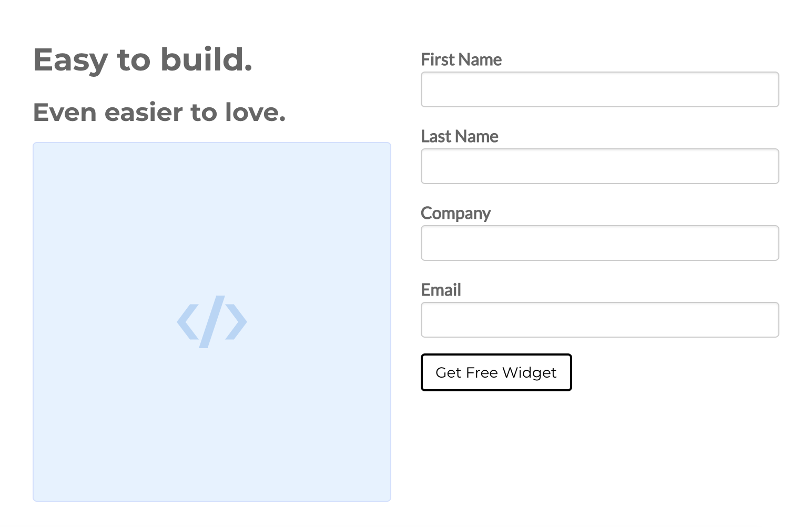The height and width of the screenshot is (527, 812).
Task: Click the Company label
Action: pyautogui.click(x=455, y=214)
